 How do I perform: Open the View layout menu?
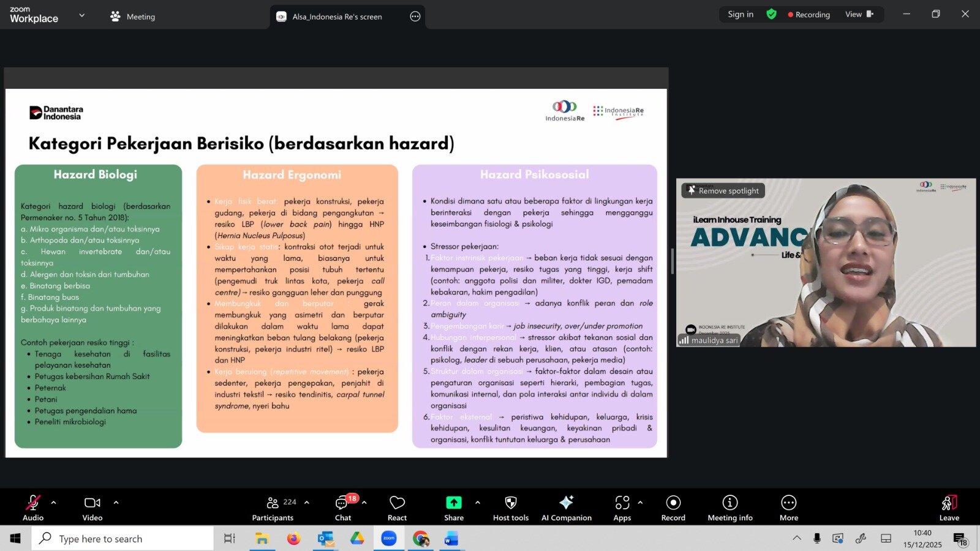[859, 14]
